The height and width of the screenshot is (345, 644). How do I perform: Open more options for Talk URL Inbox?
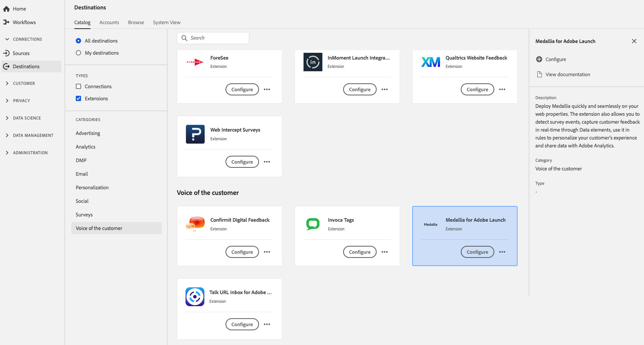point(267,324)
